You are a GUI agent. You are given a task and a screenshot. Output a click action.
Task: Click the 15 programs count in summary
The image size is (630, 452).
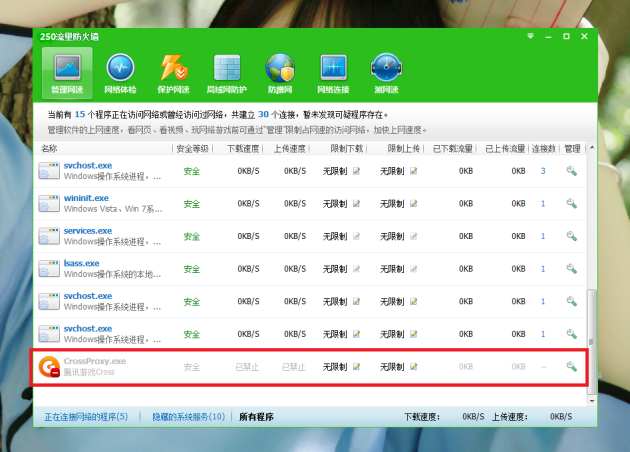pos(80,115)
